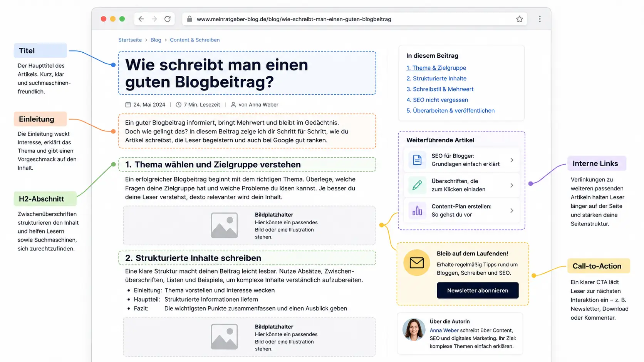
Task: Click the Weiterführende Artikel heading
Action: pyautogui.click(x=440, y=140)
